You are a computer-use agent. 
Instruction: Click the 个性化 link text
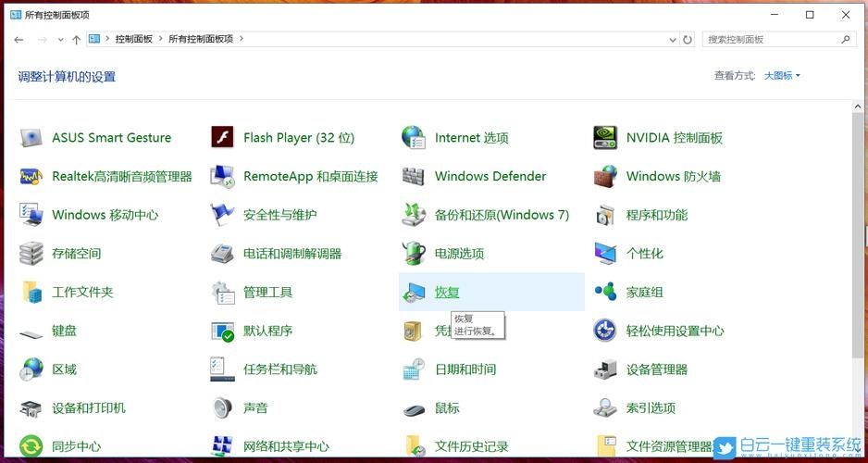[x=644, y=254]
